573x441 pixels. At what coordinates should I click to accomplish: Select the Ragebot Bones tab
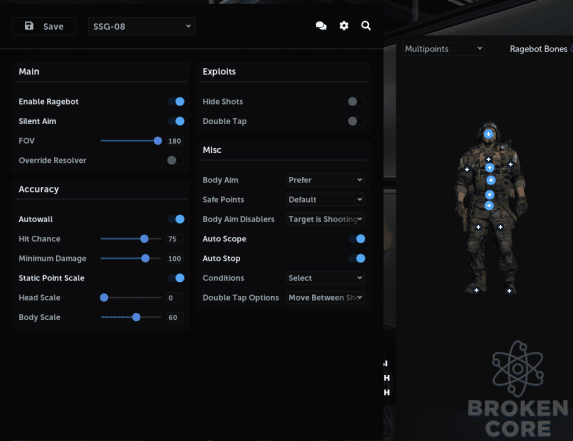point(538,49)
